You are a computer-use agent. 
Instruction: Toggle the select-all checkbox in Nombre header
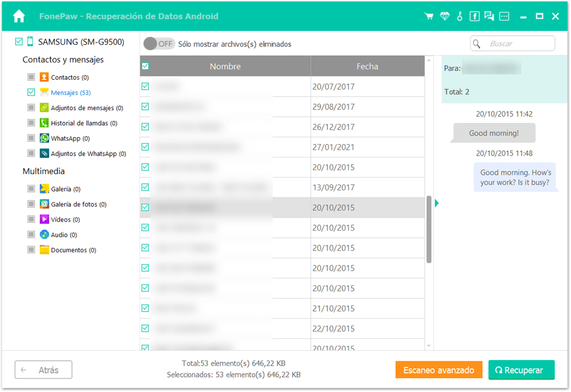[145, 66]
